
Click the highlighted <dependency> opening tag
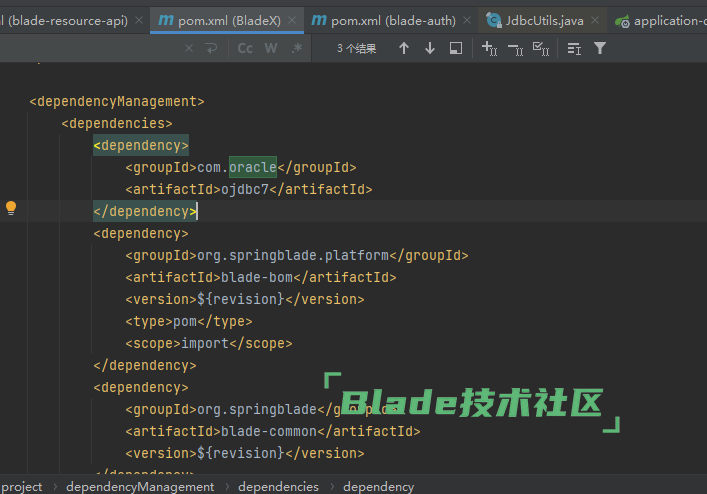click(141, 145)
